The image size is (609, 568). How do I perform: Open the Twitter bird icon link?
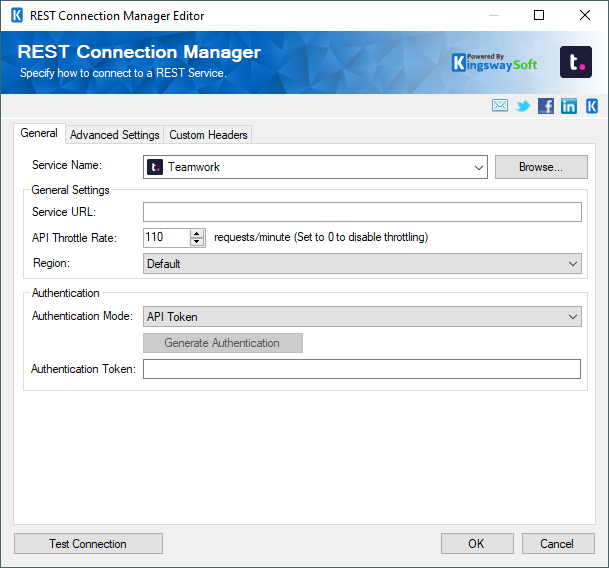click(x=523, y=106)
